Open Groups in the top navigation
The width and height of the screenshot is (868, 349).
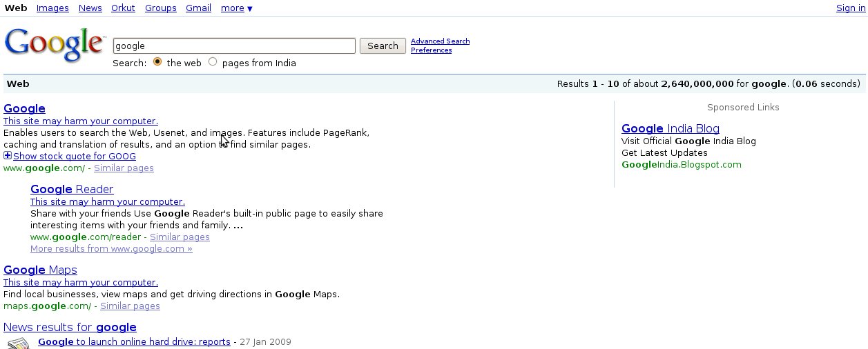coord(161,8)
